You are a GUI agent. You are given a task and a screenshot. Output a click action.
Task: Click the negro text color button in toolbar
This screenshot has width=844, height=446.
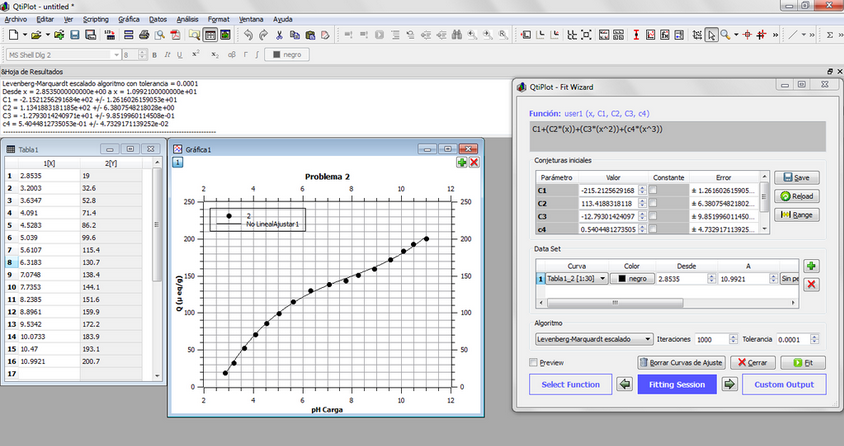[x=287, y=55]
